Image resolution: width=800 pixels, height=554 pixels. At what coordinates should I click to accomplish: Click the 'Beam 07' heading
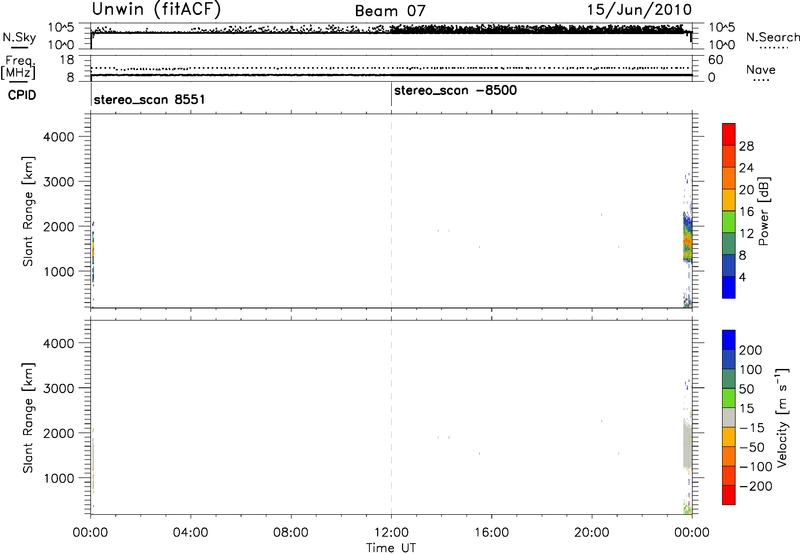coord(390,11)
